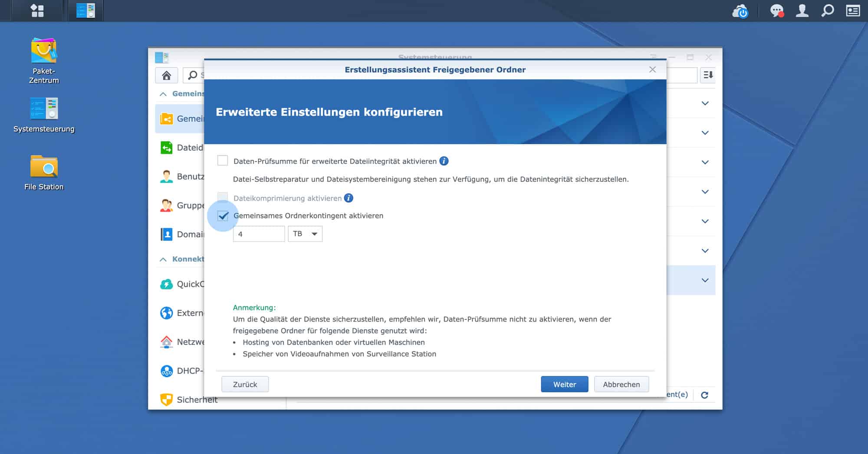Select the QuickConnect sidebar item
Viewport: 868px width, 454px height.
point(180,284)
